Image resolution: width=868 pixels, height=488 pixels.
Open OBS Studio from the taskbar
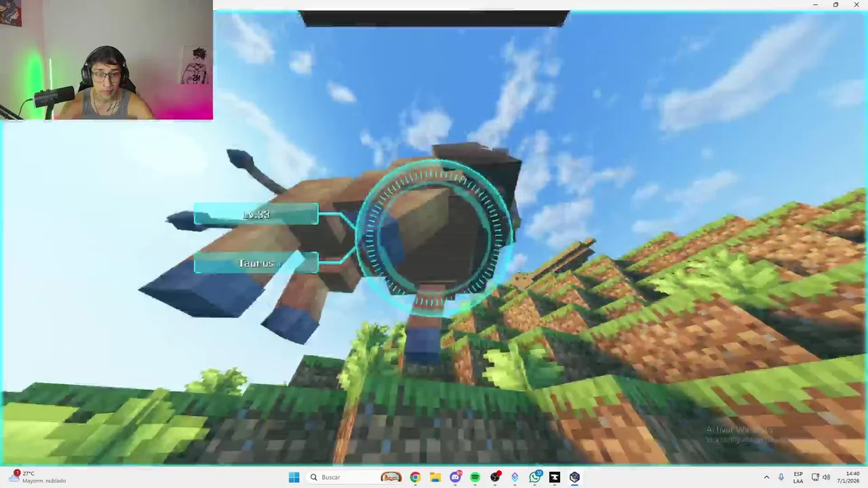pyautogui.click(x=495, y=477)
